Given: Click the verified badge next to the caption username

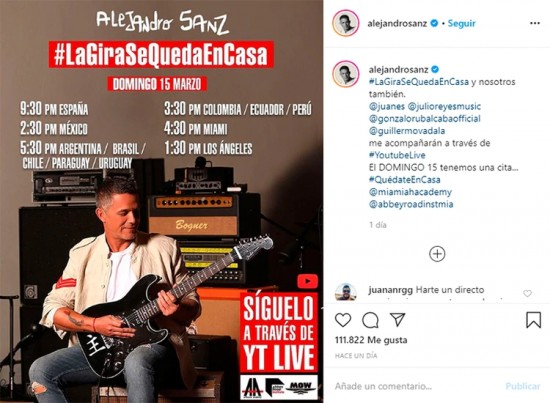Looking at the screenshot, I should click(x=435, y=69).
